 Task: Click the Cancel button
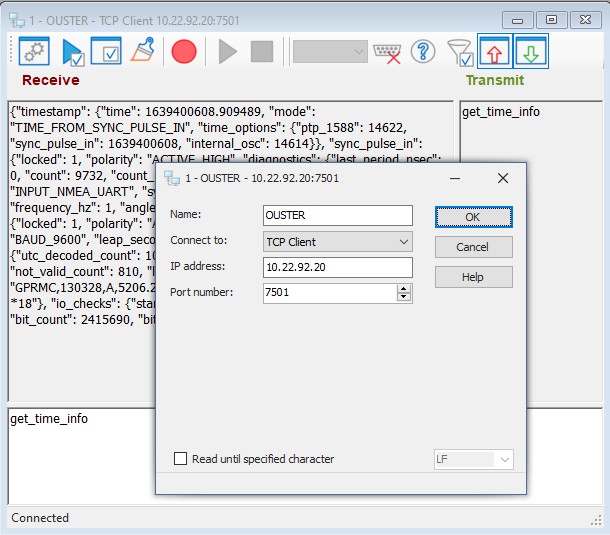(x=473, y=247)
